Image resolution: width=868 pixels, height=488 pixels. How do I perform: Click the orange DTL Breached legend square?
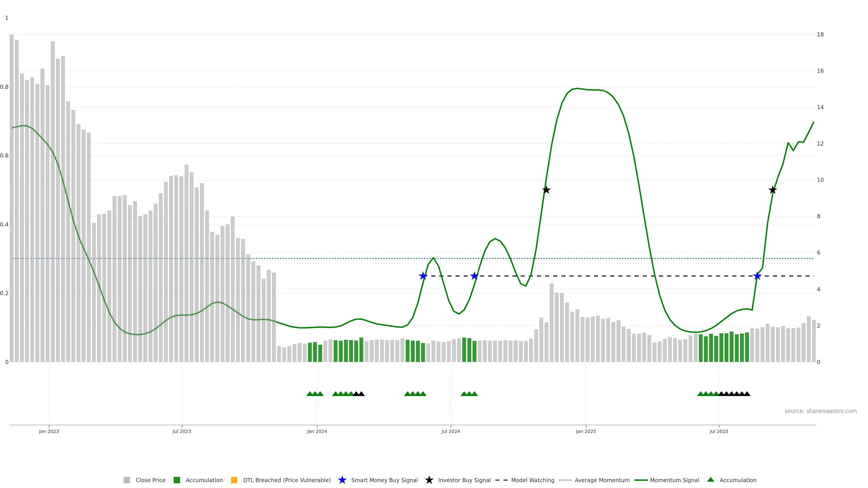coord(234,480)
